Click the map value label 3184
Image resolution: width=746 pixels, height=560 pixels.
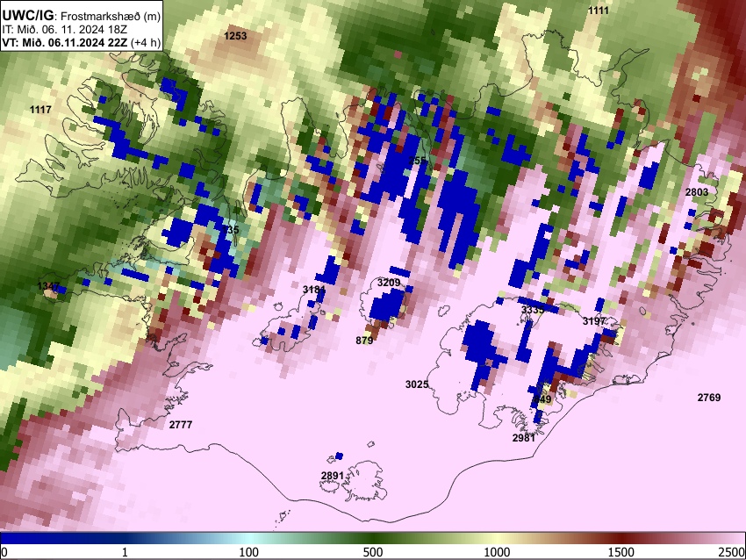pos(314,290)
